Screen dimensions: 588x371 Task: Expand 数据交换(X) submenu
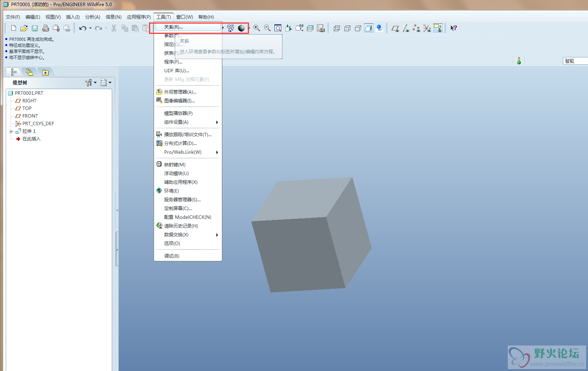pos(188,235)
